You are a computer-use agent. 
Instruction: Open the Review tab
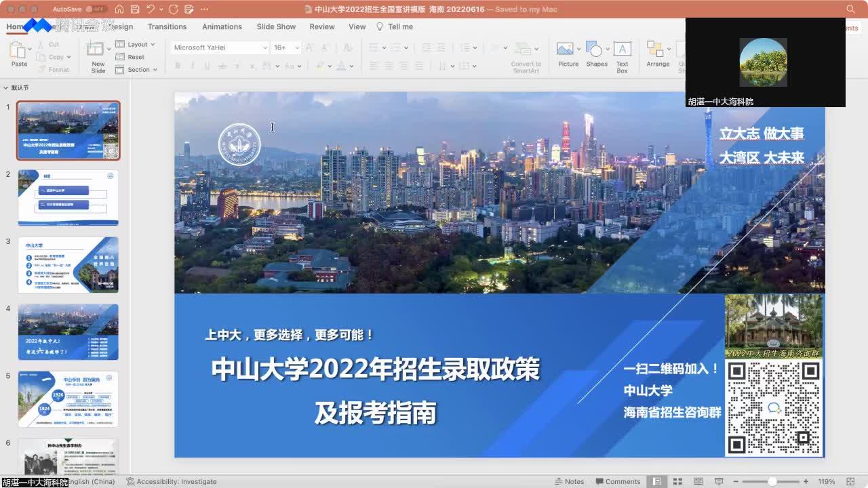(x=322, y=27)
